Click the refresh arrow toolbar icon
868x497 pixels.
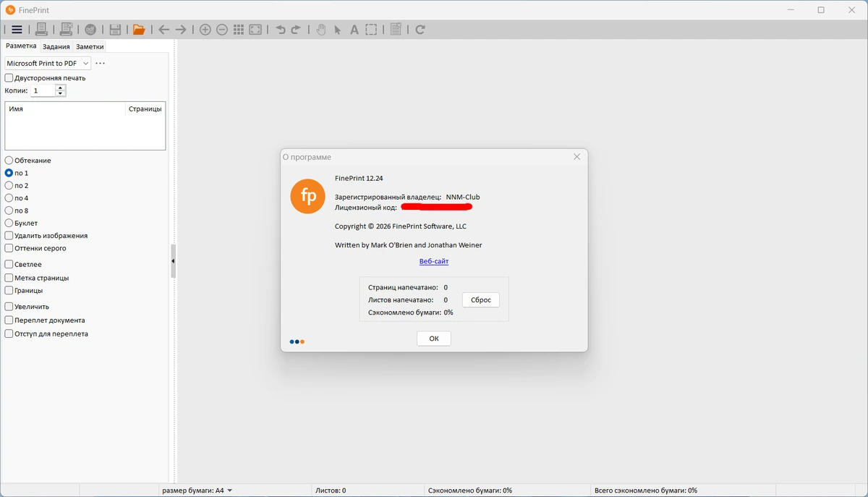pos(420,30)
